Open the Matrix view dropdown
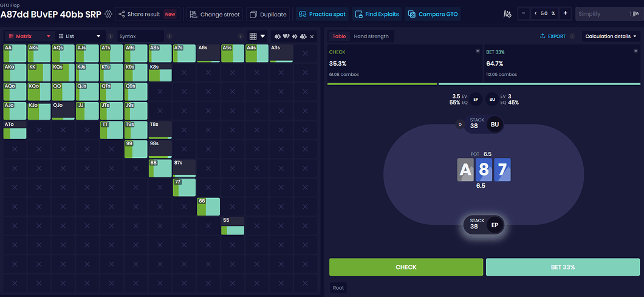This screenshot has width=644, height=297. pos(29,36)
